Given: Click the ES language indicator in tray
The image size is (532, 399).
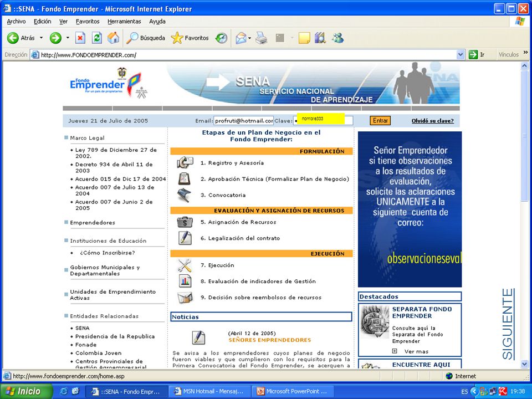Looking at the screenshot, I should 464,392.
